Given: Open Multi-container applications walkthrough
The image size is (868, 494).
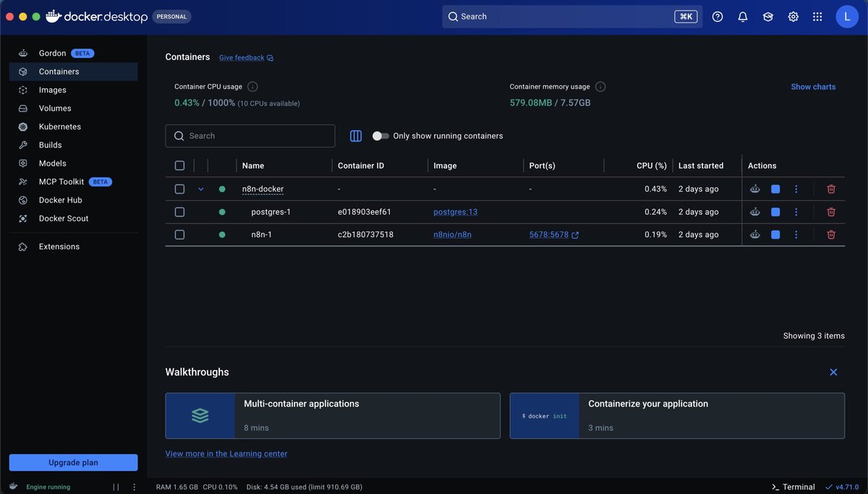Looking at the screenshot, I should [333, 416].
